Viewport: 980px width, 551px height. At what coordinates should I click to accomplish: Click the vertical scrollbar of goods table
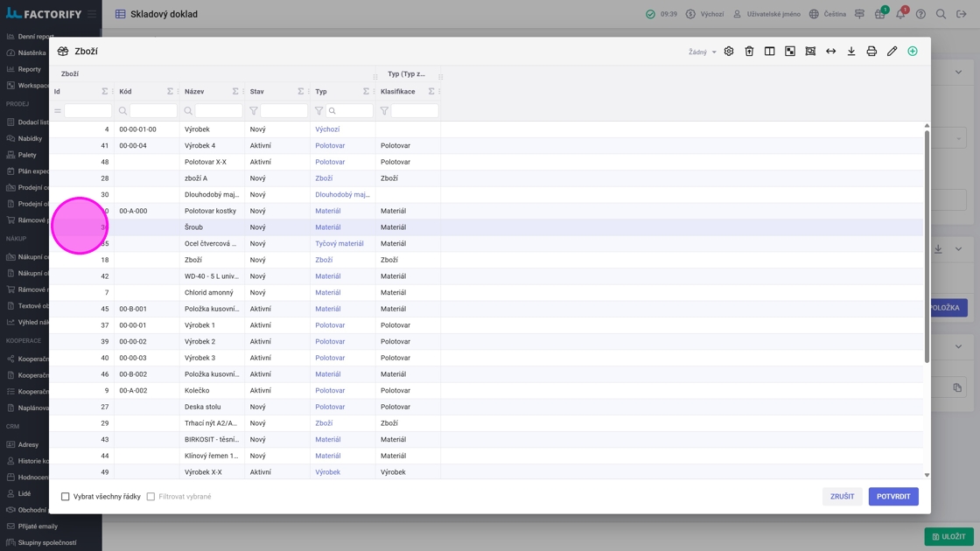927,246
